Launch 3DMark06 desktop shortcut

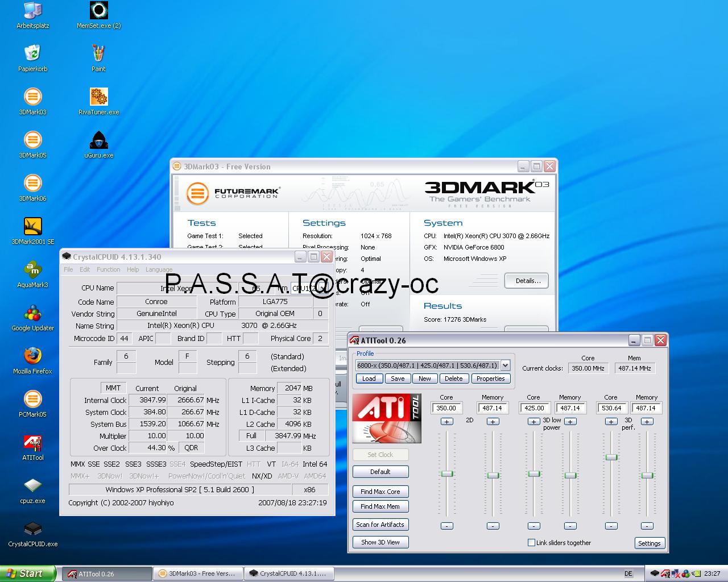tap(32, 188)
